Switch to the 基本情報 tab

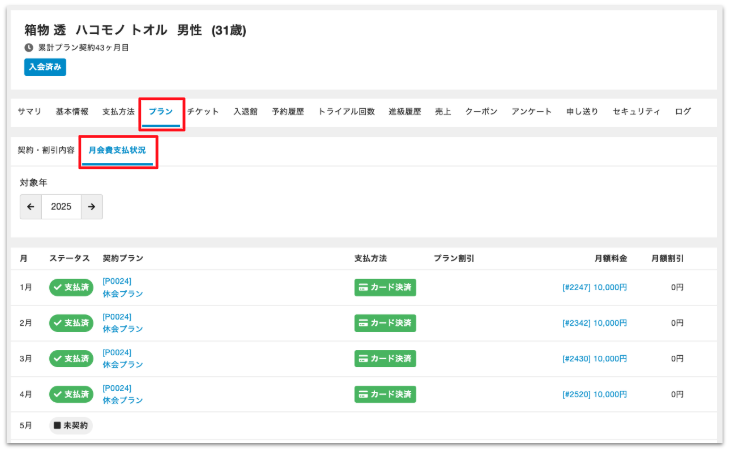coord(72,112)
